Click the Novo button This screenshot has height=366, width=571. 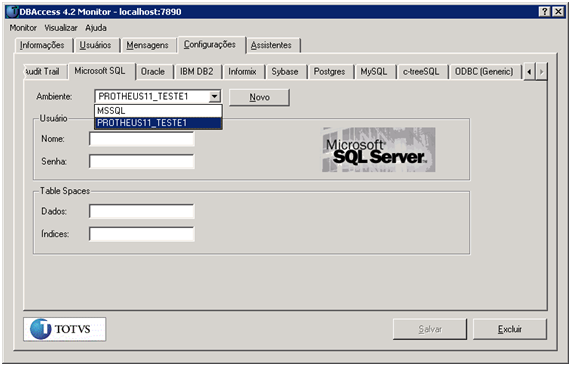coord(259,97)
